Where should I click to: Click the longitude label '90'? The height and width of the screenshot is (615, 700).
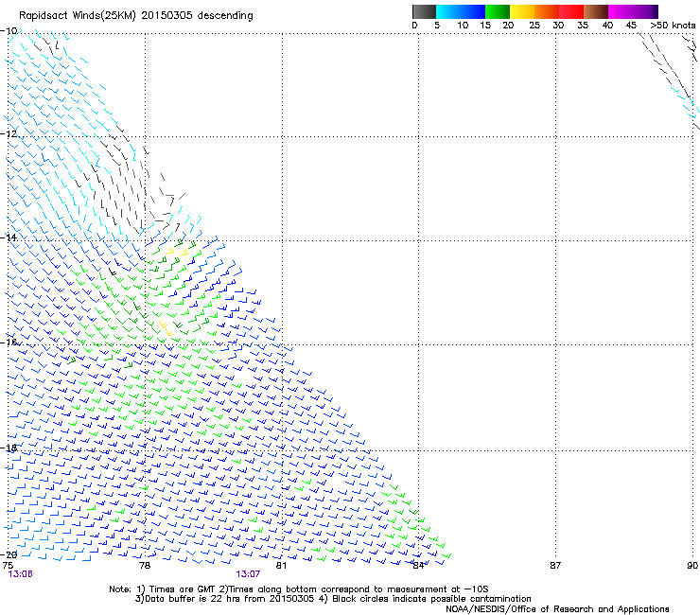(692, 566)
